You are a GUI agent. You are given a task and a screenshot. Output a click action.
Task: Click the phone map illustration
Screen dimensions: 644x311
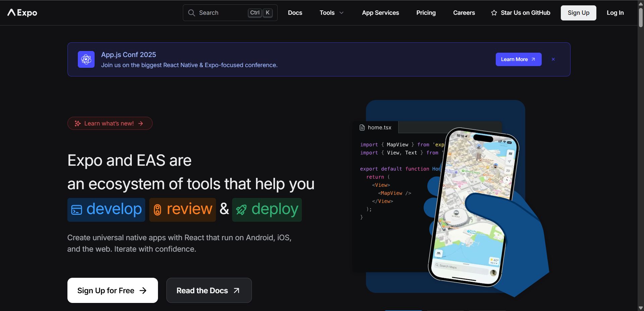[473, 207]
